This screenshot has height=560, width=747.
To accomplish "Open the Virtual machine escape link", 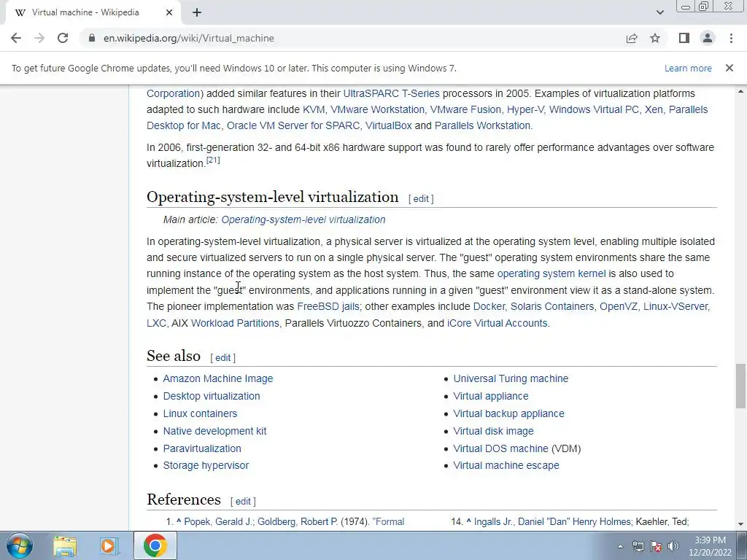I will [506, 465].
